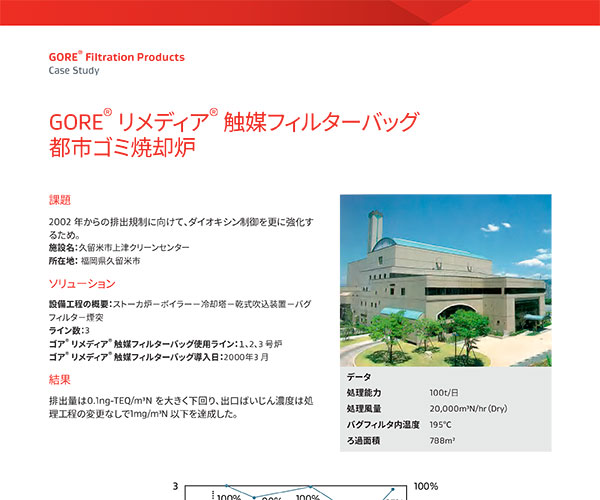Image resolution: width=600 pixels, height=500 pixels.
Task: Click the 所在地 福岡県久留米市 line
Action: point(95,261)
